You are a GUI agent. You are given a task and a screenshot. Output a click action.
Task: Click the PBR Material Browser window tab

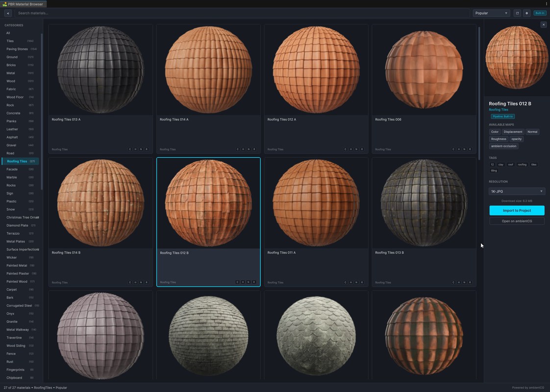tap(23, 4)
